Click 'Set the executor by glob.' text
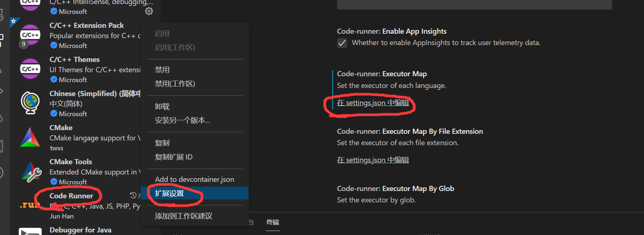The width and height of the screenshot is (644, 235). 376,200
